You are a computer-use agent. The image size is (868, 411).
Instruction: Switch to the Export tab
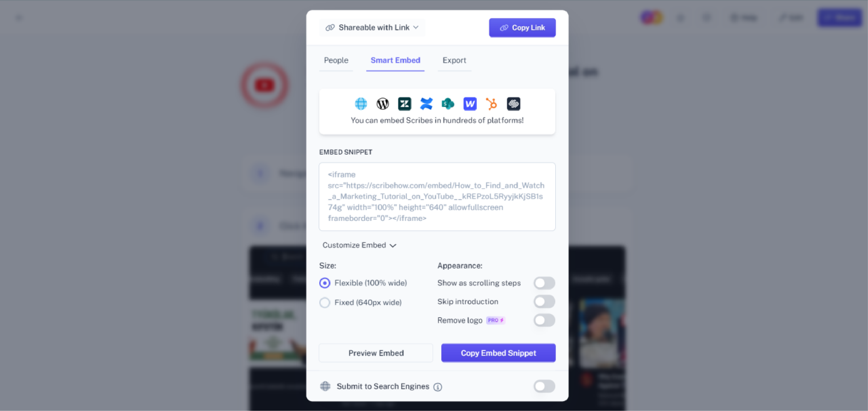click(454, 60)
